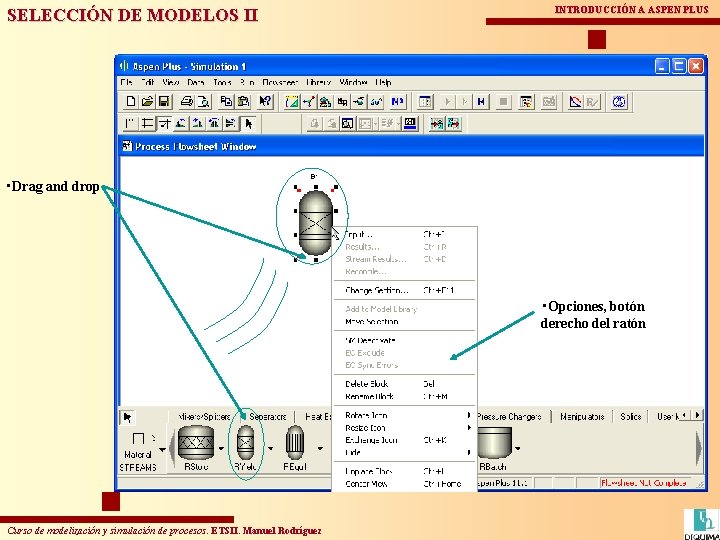This screenshot has width=720, height=540.
Task: Click the Paste clipboard icon
Action: [243, 101]
